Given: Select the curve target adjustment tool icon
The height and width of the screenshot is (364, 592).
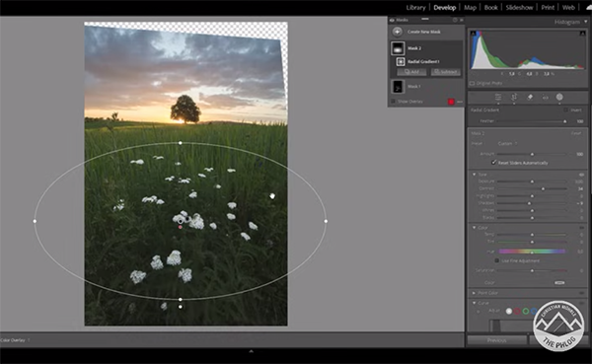Looking at the screenshot, I should 479,312.
